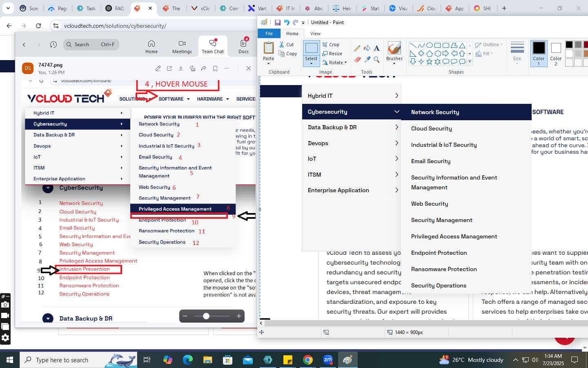The image size is (588, 368).
Task: Open the Home tab in Zoom
Action: tap(151, 47)
